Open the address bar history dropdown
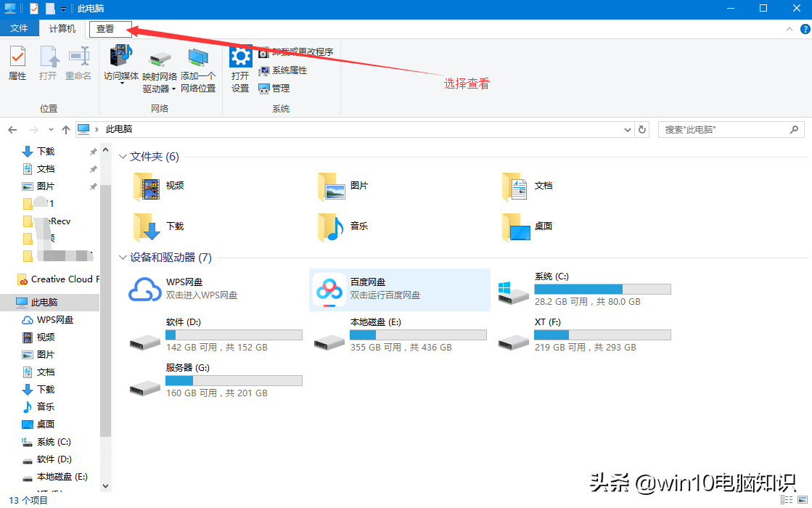The image size is (812, 508). coord(628,129)
